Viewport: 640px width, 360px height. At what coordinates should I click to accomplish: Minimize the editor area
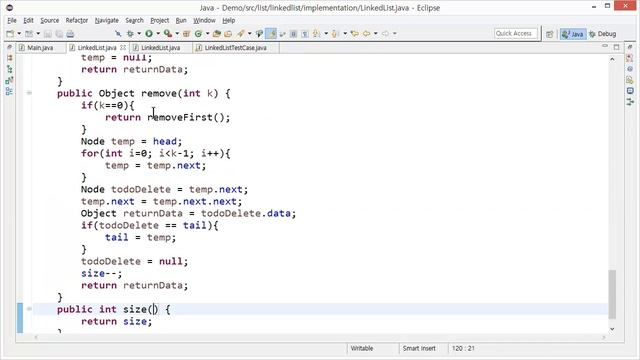(605, 47)
